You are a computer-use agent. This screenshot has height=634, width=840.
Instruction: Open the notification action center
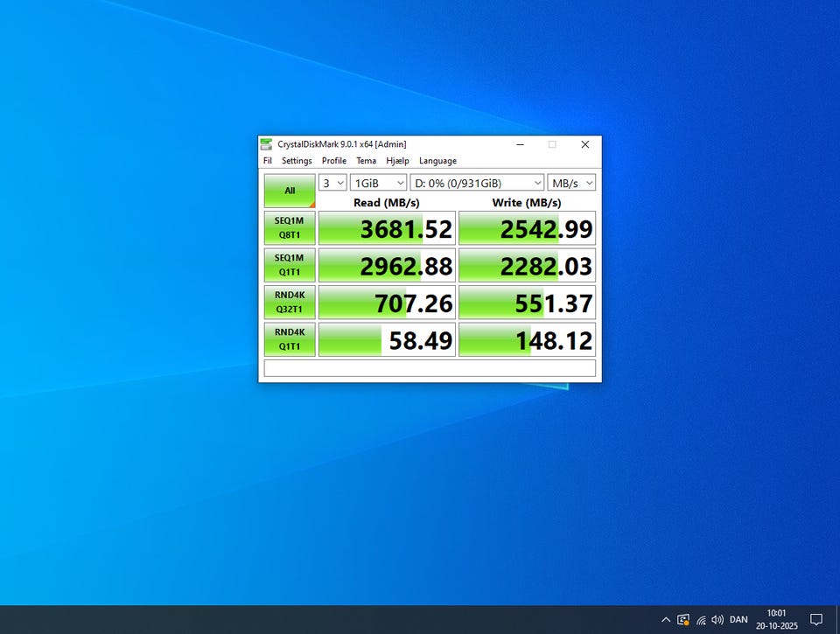point(815,619)
